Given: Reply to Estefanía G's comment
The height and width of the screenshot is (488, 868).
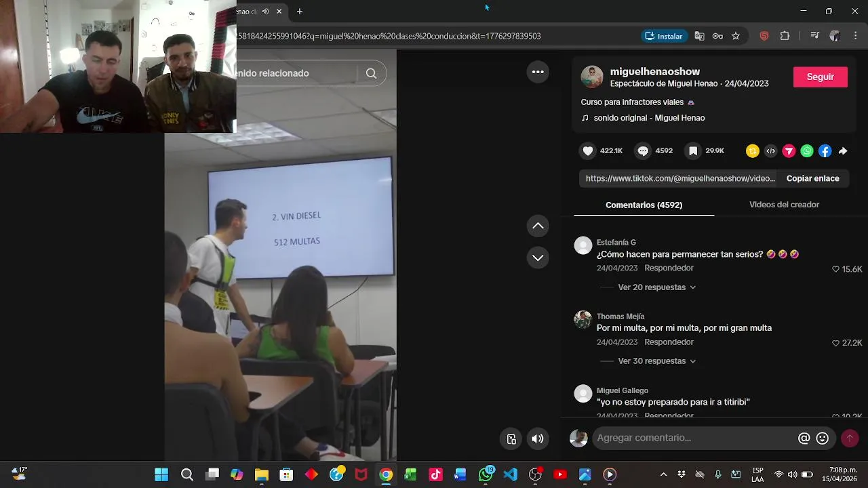Looking at the screenshot, I should pos(669,268).
